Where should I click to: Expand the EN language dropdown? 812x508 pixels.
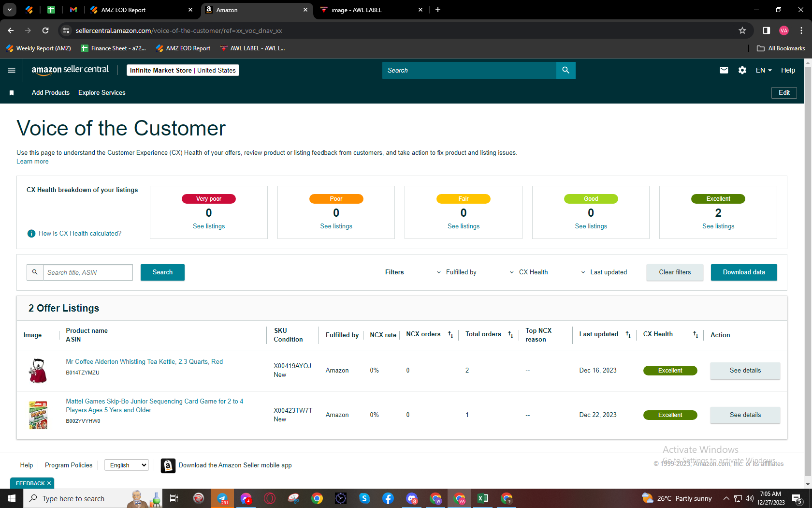[764, 70]
